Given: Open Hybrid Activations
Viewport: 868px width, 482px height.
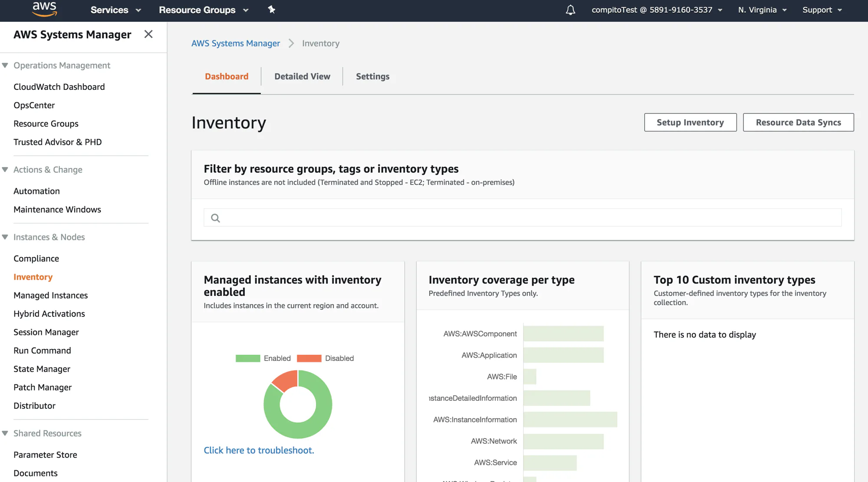Looking at the screenshot, I should (x=49, y=314).
